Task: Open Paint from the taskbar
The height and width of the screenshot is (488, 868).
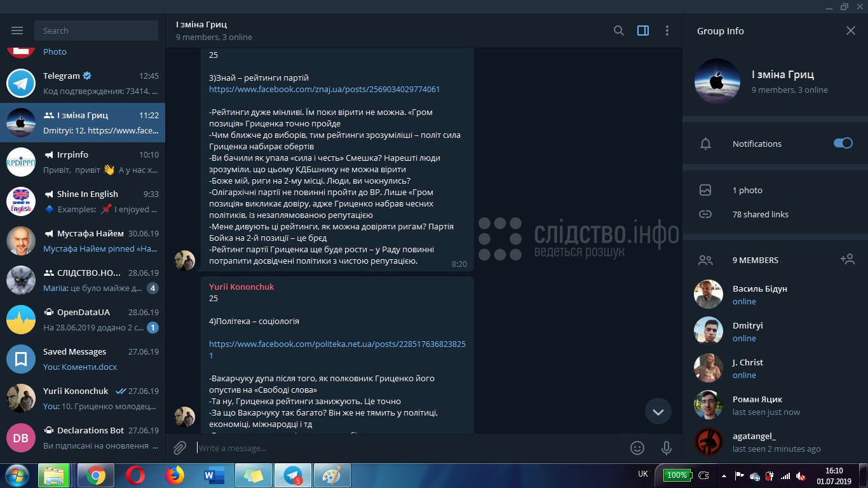Action: [332, 475]
